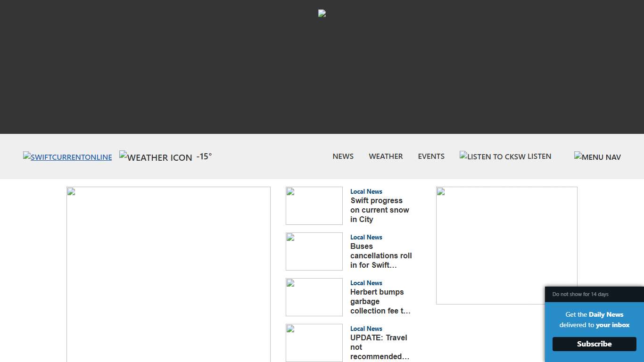The width and height of the screenshot is (644, 362).
Task: Click the broken banner image at top
Action: [x=322, y=13]
